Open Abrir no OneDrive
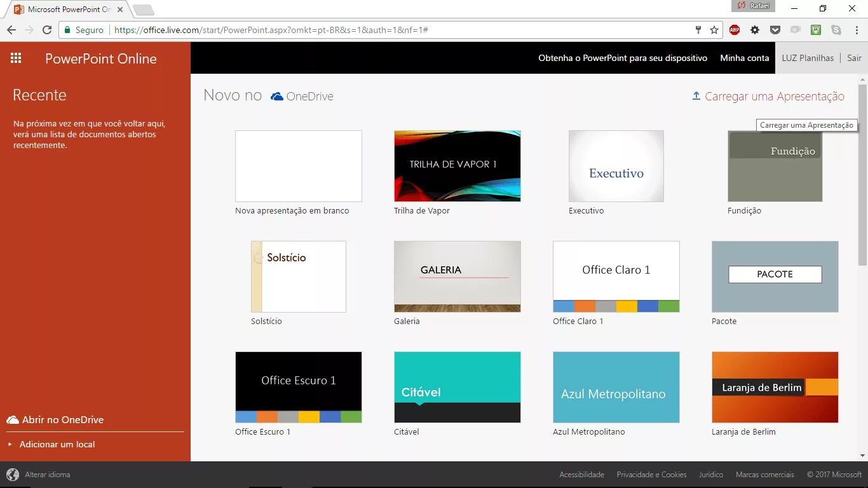868x488 pixels. 63,420
